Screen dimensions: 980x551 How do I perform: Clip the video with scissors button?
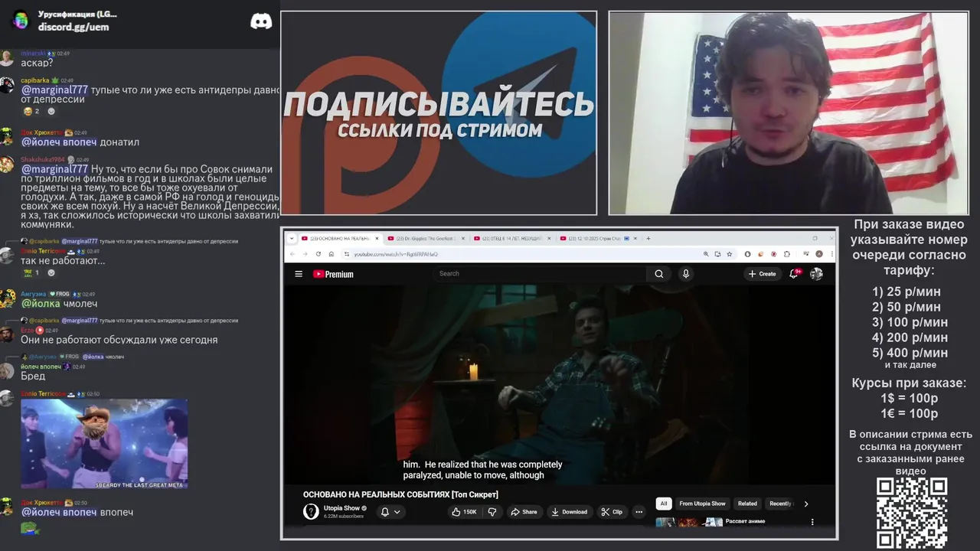point(612,512)
